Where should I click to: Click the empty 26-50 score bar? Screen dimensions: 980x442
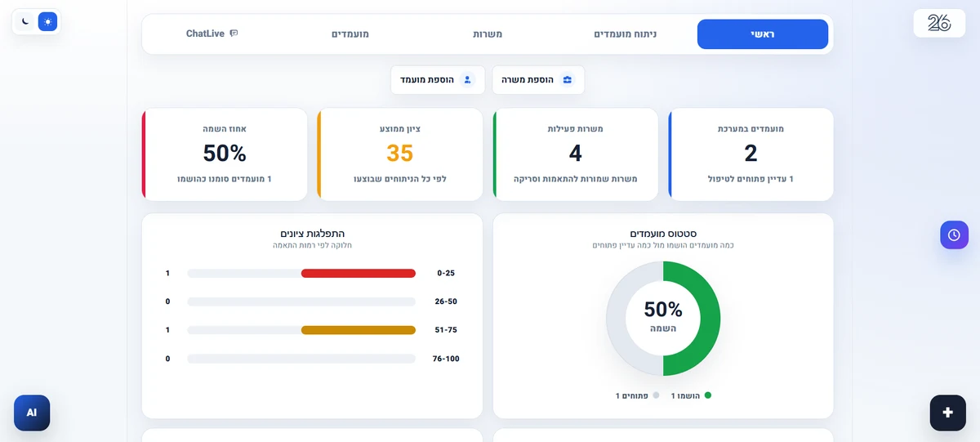pos(301,301)
